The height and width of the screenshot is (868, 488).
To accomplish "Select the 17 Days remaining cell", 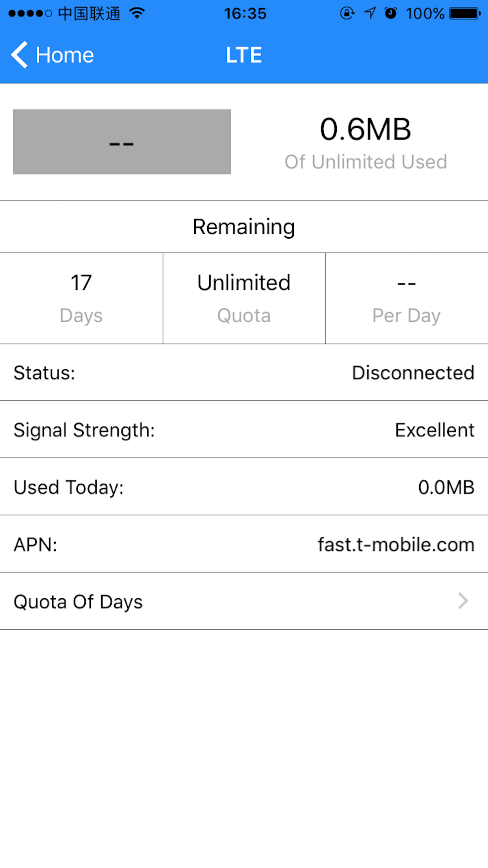I will pos(81,298).
